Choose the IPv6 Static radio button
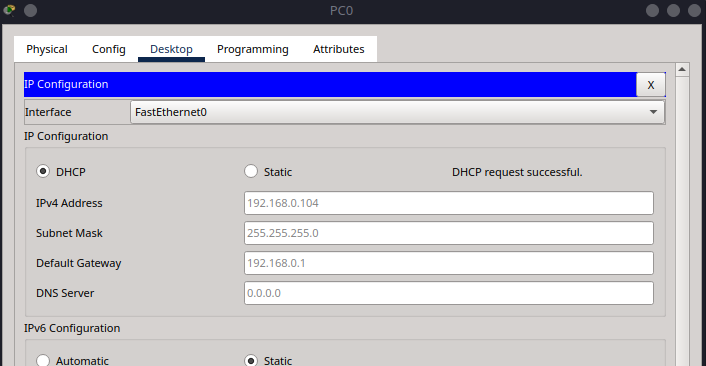The width and height of the screenshot is (706, 366). tap(251, 361)
